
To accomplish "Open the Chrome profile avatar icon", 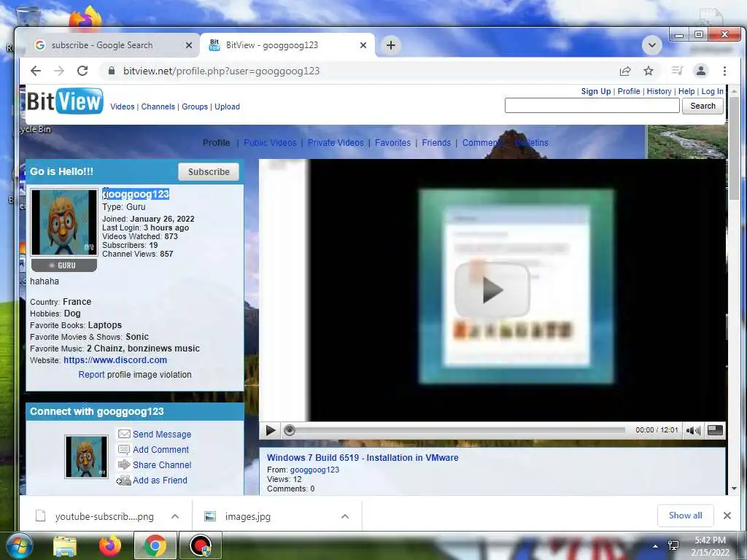I will coord(701,71).
